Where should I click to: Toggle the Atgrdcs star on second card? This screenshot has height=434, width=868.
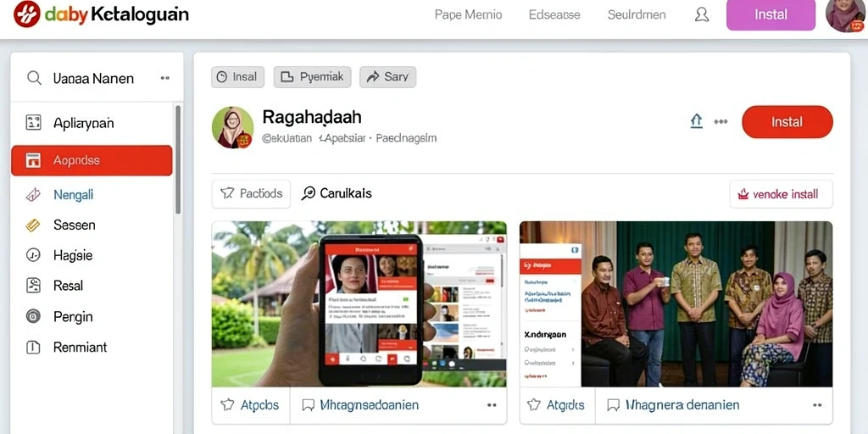coord(534,404)
